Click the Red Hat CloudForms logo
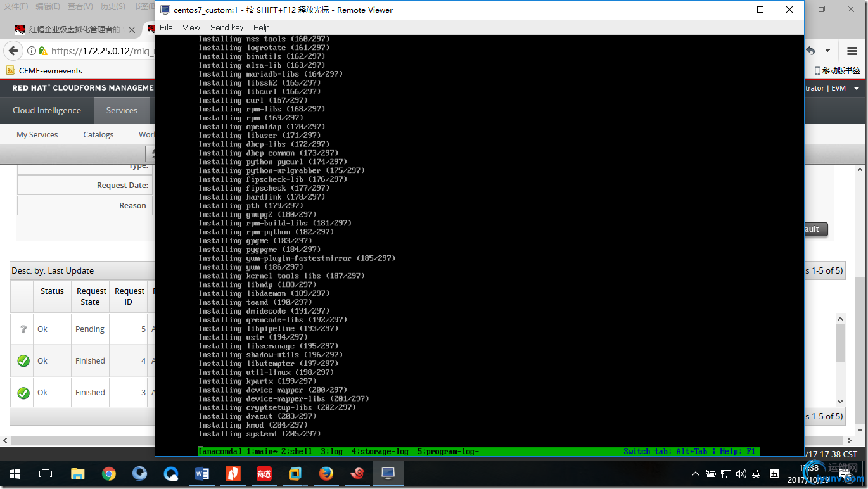 [x=82, y=88]
